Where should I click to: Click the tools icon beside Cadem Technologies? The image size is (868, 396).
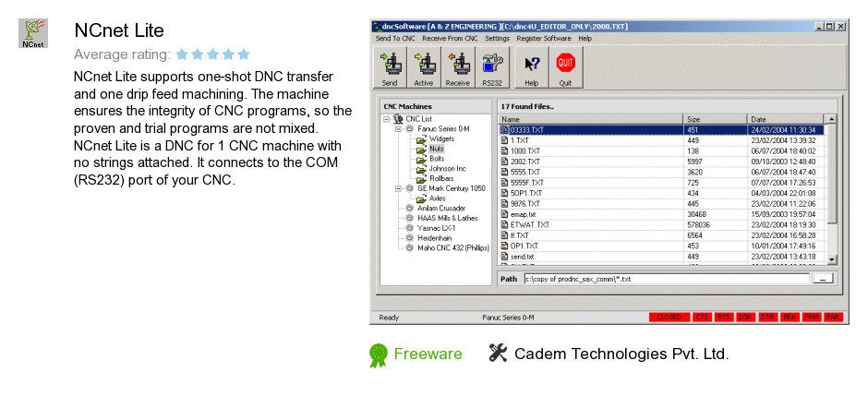499,353
